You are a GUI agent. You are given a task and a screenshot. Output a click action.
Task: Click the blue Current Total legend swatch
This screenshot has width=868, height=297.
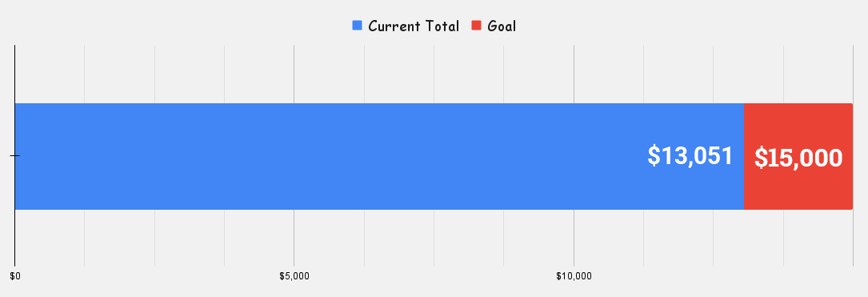[x=357, y=26]
